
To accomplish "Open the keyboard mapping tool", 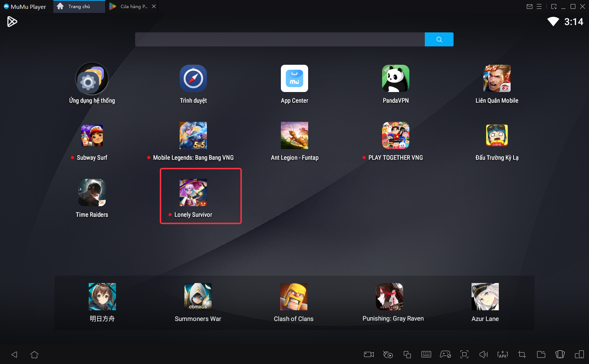I will coord(426,354).
